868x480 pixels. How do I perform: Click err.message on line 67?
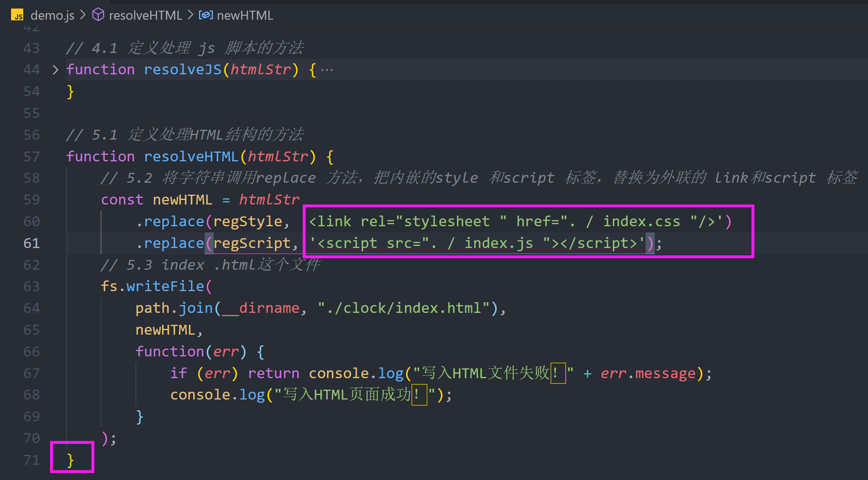648,373
